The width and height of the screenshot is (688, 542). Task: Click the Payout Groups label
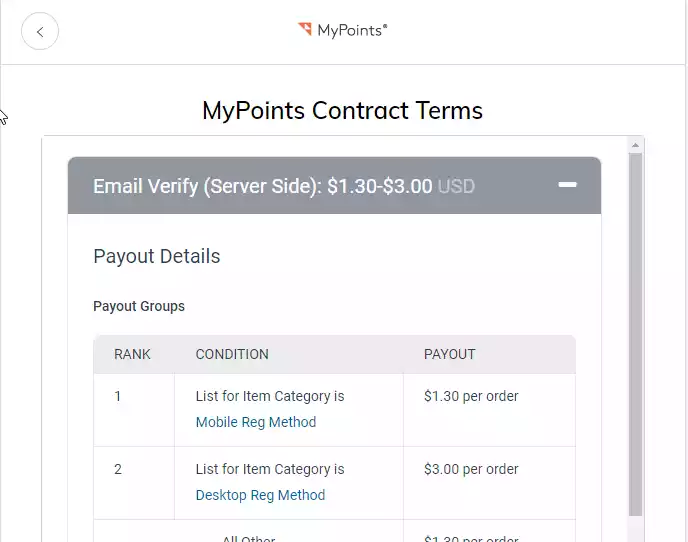pos(139,306)
